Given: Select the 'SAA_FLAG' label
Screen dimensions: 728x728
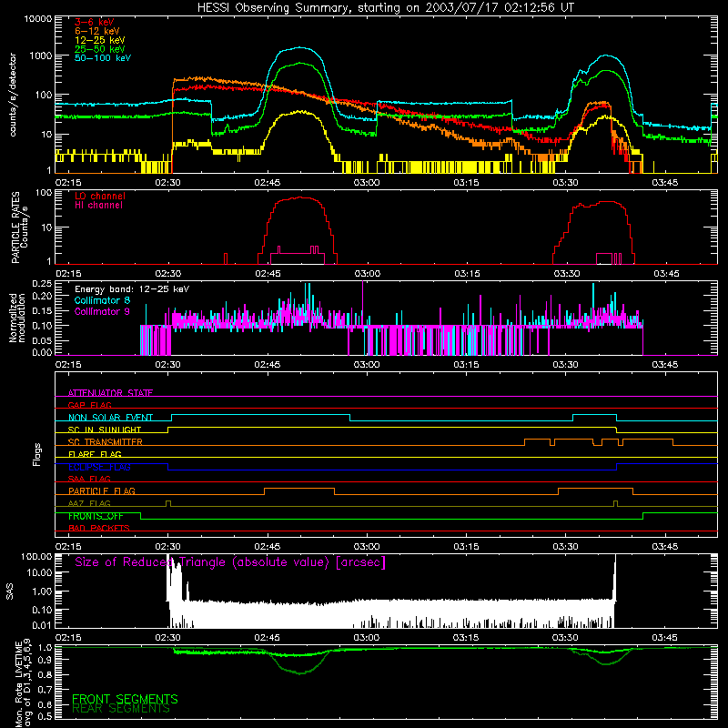Looking at the screenshot, I should pyautogui.click(x=89, y=479).
